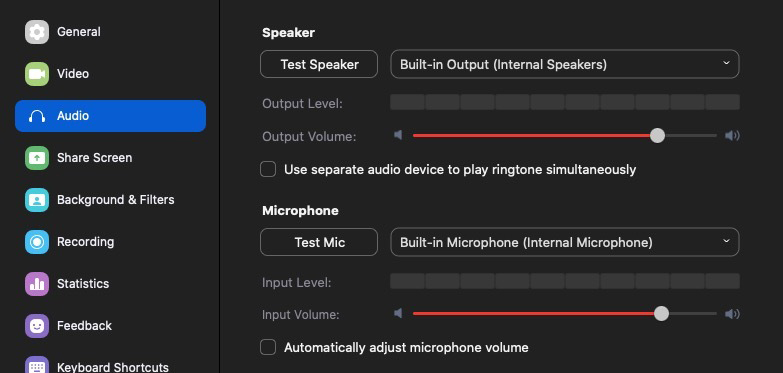
Task: Open the Keyboard Shortcuts icon
Action: pos(37,366)
